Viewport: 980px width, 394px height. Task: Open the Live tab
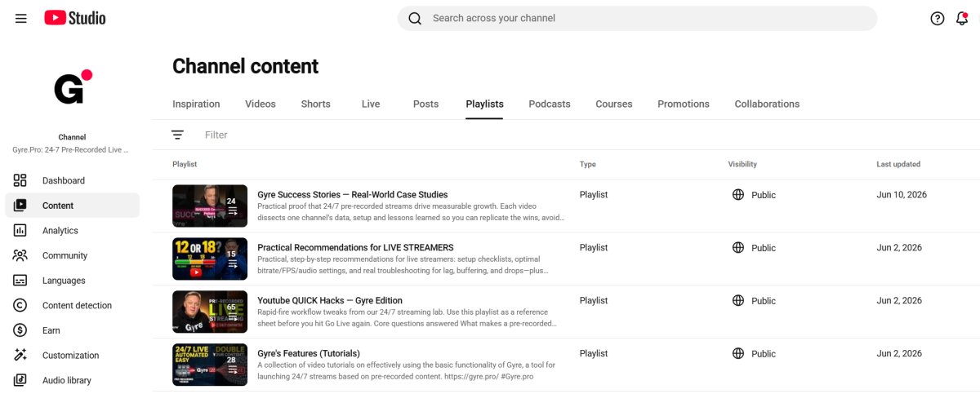[x=371, y=104]
